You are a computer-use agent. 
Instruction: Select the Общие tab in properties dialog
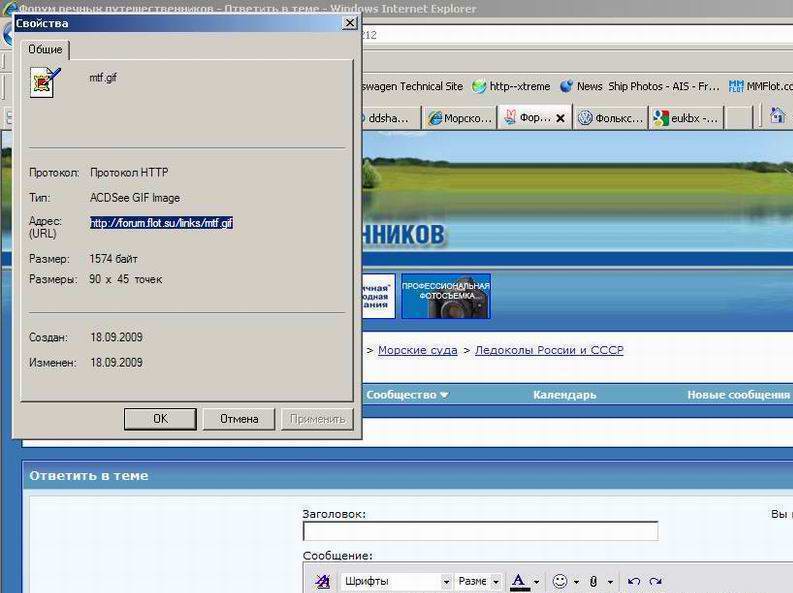click(45, 49)
